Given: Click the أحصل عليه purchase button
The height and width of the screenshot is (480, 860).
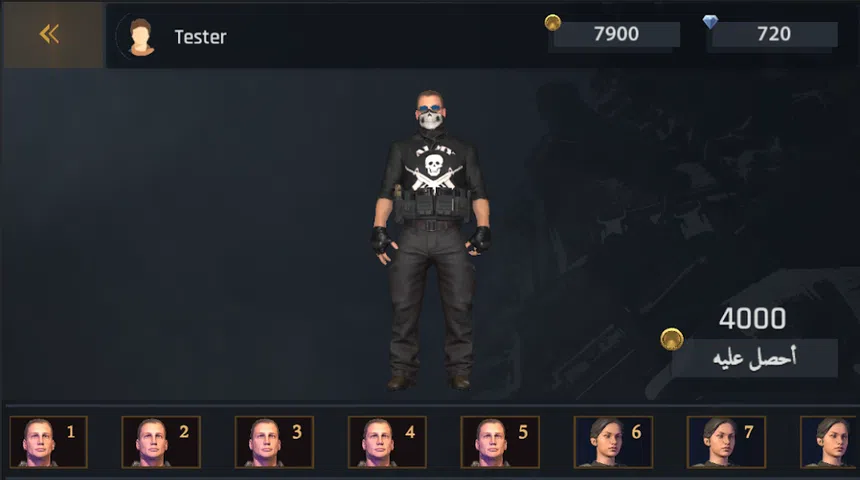Looking at the screenshot, I should point(755,358).
